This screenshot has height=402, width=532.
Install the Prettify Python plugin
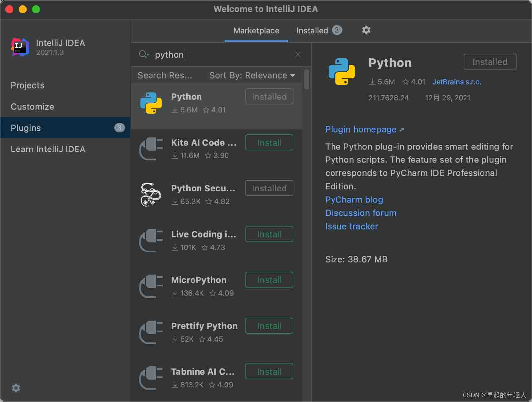point(269,326)
